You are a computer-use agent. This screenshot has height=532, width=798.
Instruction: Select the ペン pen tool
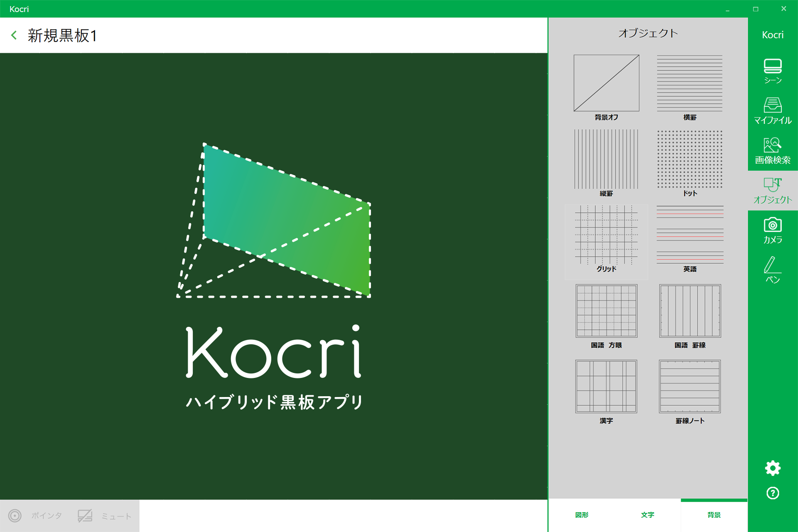(773, 270)
